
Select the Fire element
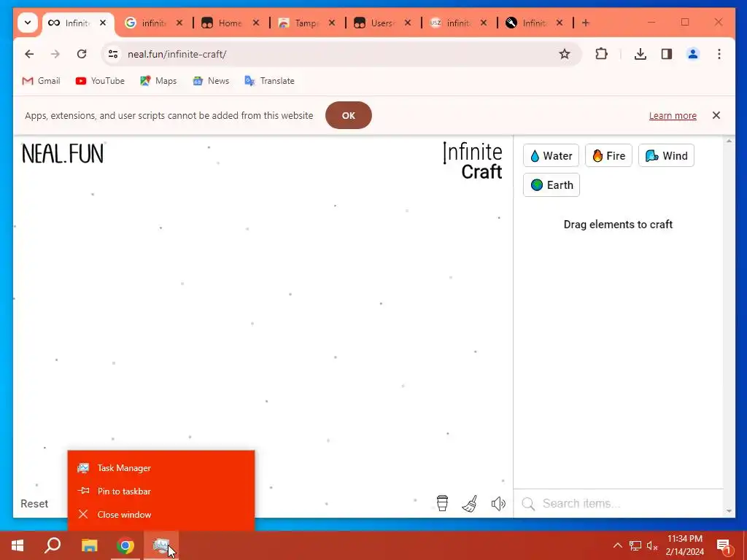click(608, 156)
